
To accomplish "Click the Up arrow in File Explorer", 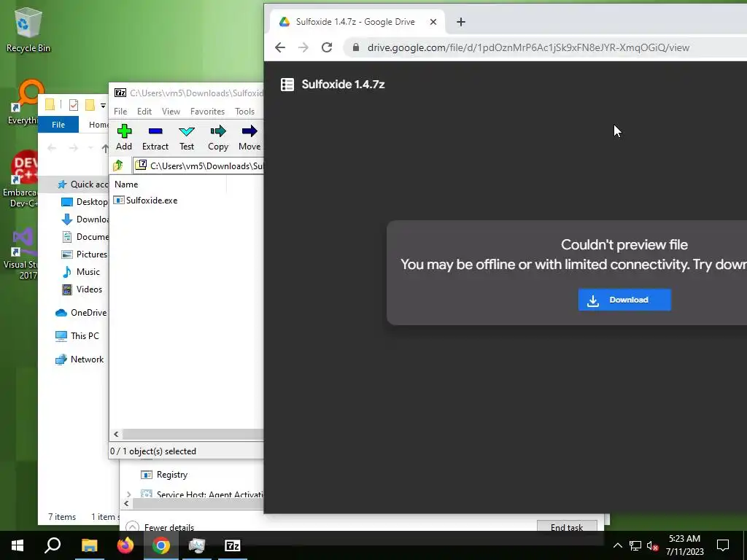I will [x=105, y=148].
